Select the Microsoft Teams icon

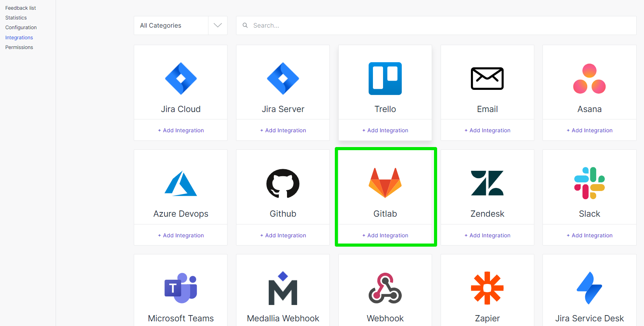[181, 288]
